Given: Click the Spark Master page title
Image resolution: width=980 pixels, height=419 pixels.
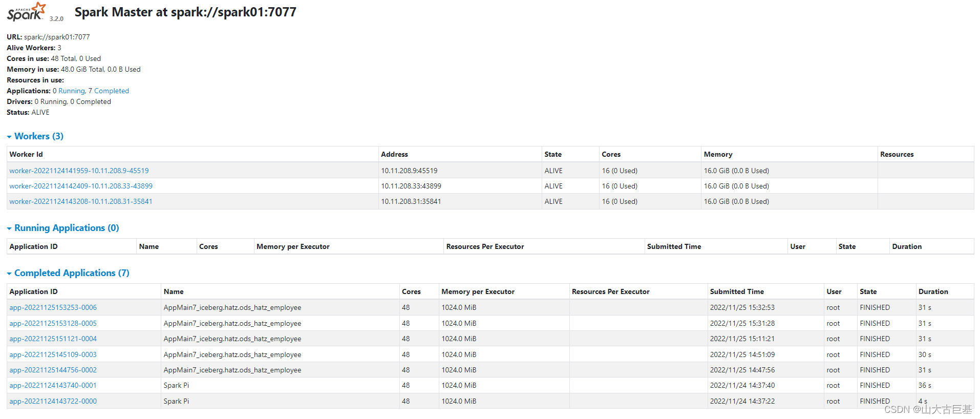Looking at the screenshot, I should click(x=185, y=12).
